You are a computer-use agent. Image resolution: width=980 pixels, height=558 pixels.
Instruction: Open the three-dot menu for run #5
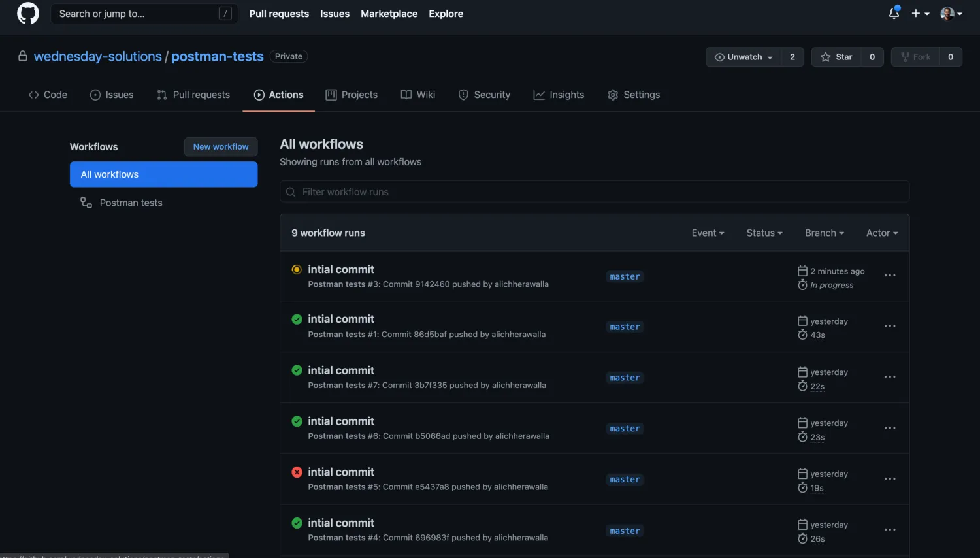point(890,479)
